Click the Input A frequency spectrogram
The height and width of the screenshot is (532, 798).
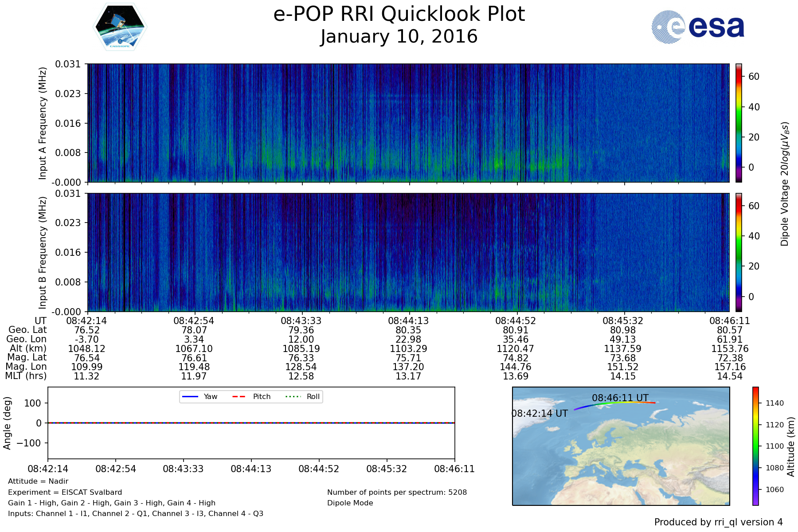[408, 123]
